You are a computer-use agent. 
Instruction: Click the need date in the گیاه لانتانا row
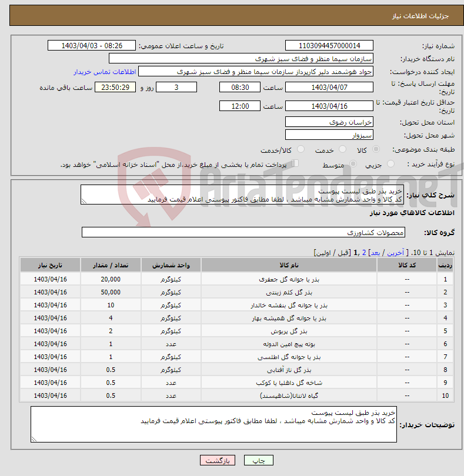[x=50, y=395]
